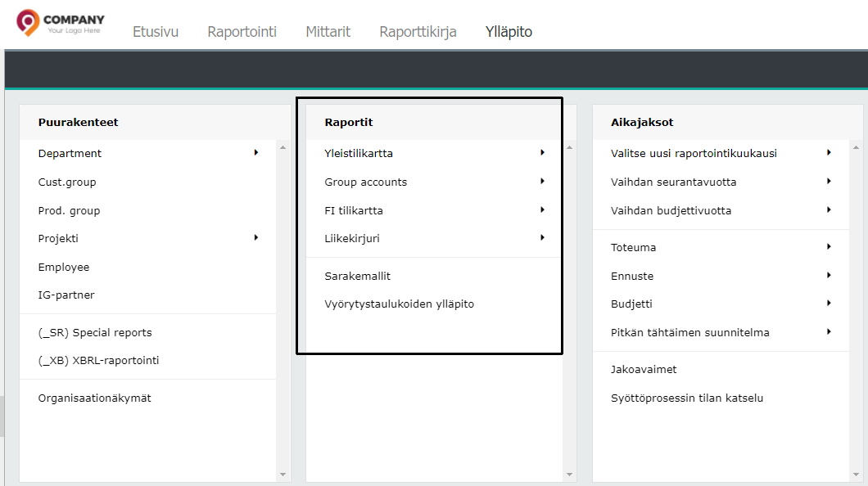Go to the Mittarit tab
The width and height of the screenshot is (868, 486).
328,32
